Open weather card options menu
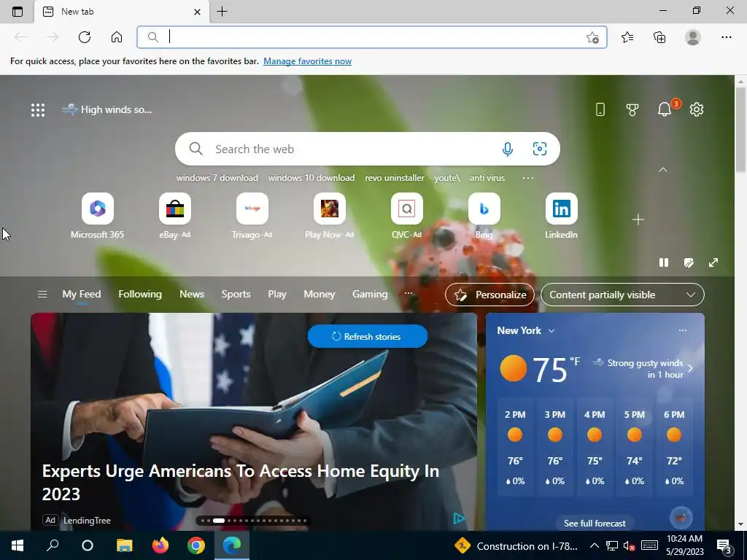Viewport: 747px width, 560px height. (683, 330)
